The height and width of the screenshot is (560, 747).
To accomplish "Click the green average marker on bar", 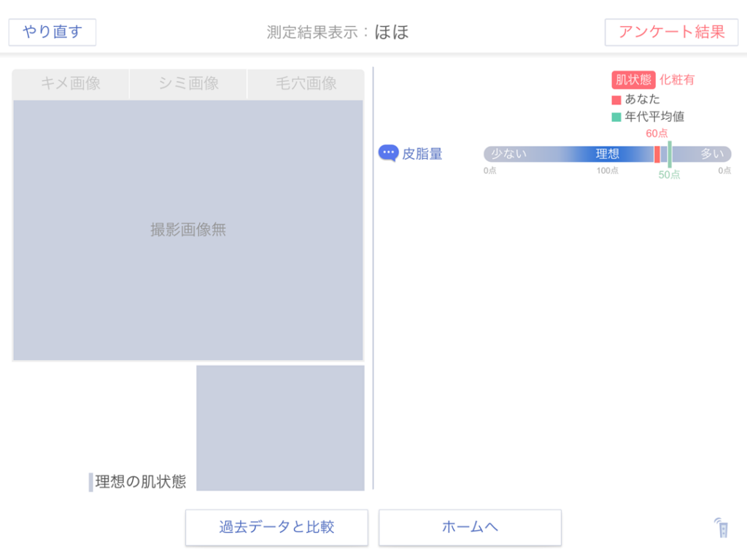I will click(x=670, y=154).
